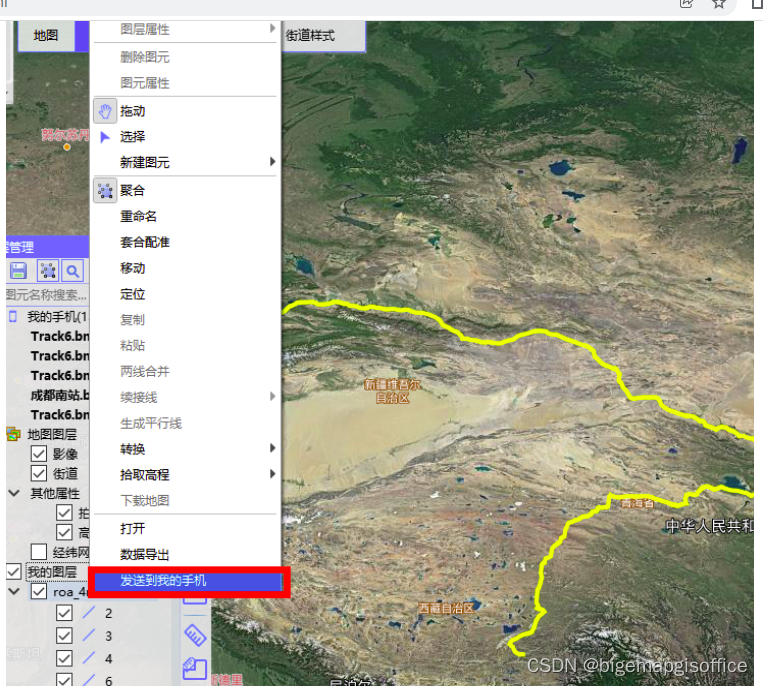763x686 pixels.
Task: Click the browser share icon
Action: click(x=687, y=4)
